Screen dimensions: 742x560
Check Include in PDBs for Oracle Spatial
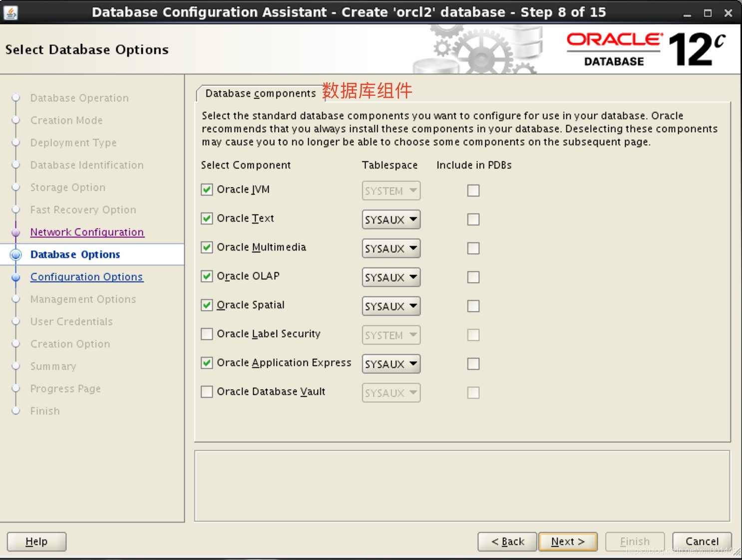[473, 306]
